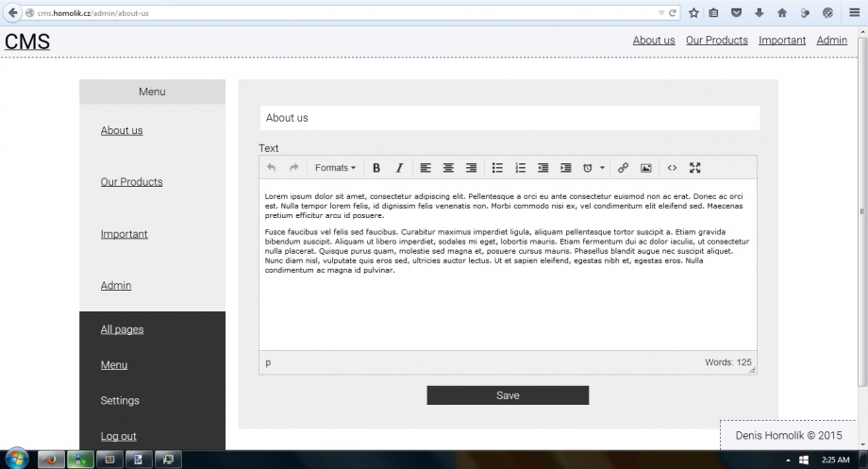Click the browser address bar URL
This screenshot has width=868, height=469.
pyautogui.click(x=93, y=13)
